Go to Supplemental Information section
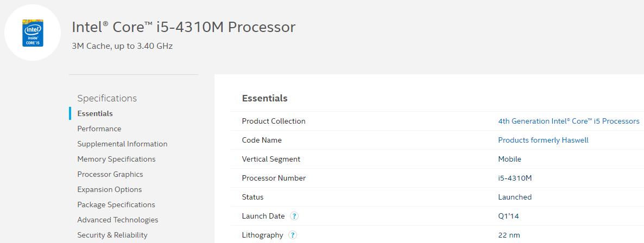 coord(122,144)
